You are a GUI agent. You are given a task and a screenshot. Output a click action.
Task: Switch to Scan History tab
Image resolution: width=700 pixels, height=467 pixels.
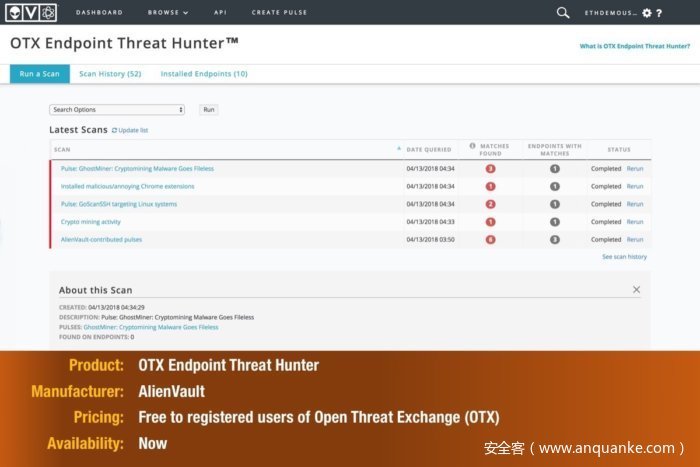[x=110, y=74]
